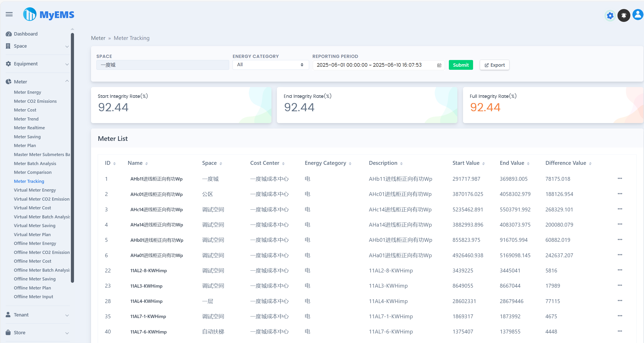The height and width of the screenshot is (343, 644).
Task: Select the Dashboard gauge icon in sidebar
Action: coord(9,34)
